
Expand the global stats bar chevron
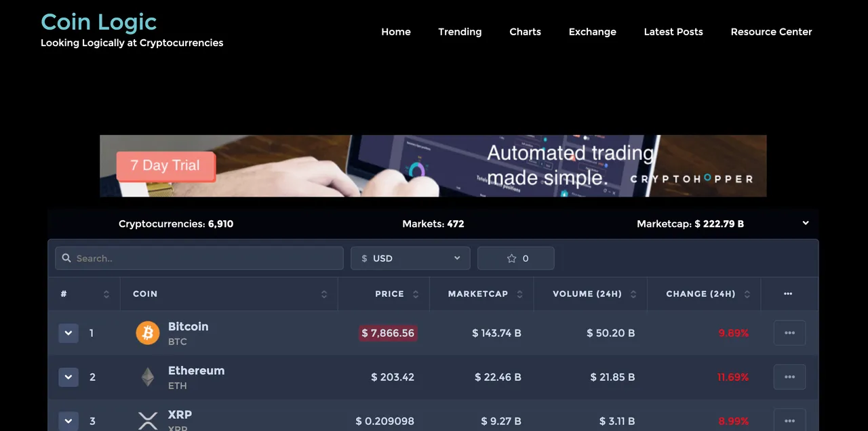(x=806, y=223)
